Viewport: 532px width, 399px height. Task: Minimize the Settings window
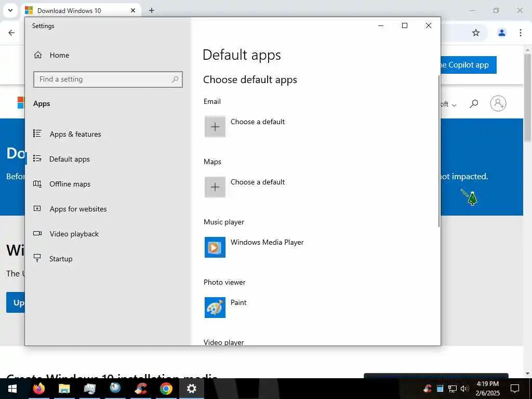point(381,26)
